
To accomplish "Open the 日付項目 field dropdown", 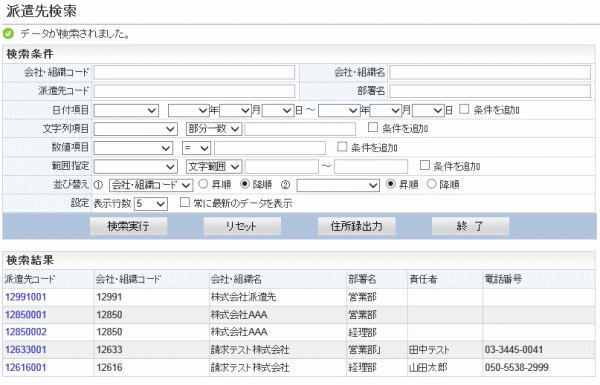I will (126, 111).
